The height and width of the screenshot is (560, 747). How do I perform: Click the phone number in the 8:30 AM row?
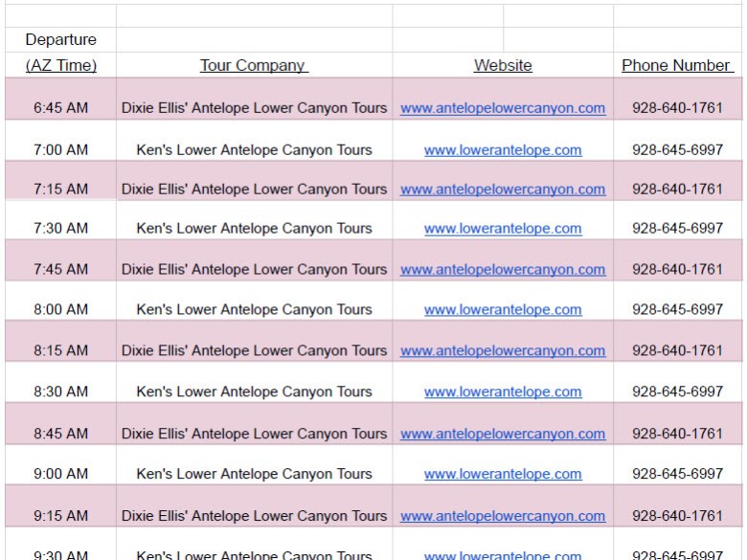pyautogui.click(x=677, y=392)
